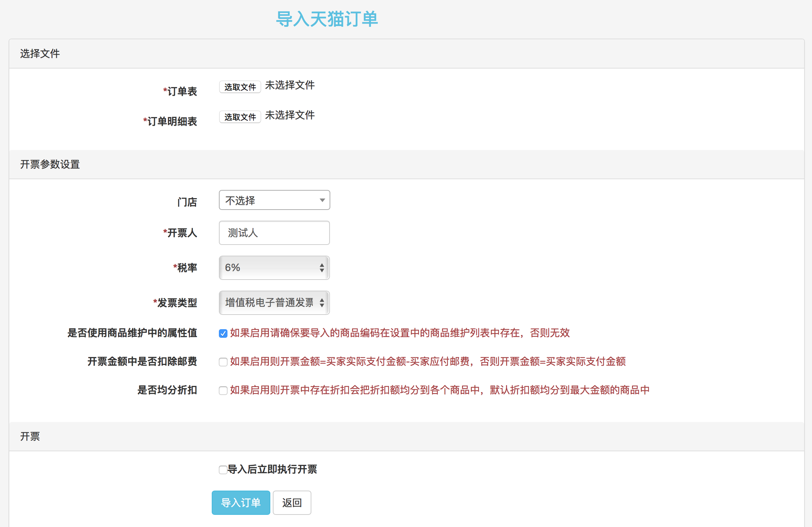Click 选取文件 button for 订单明细表
The image size is (812, 527).
point(240,117)
